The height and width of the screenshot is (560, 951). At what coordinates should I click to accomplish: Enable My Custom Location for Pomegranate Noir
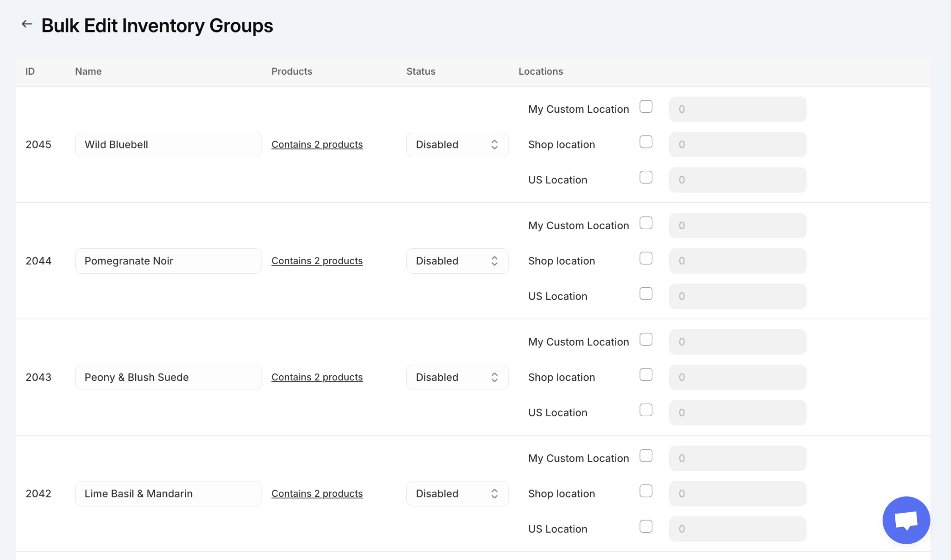pyautogui.click(x=646, y=223)
